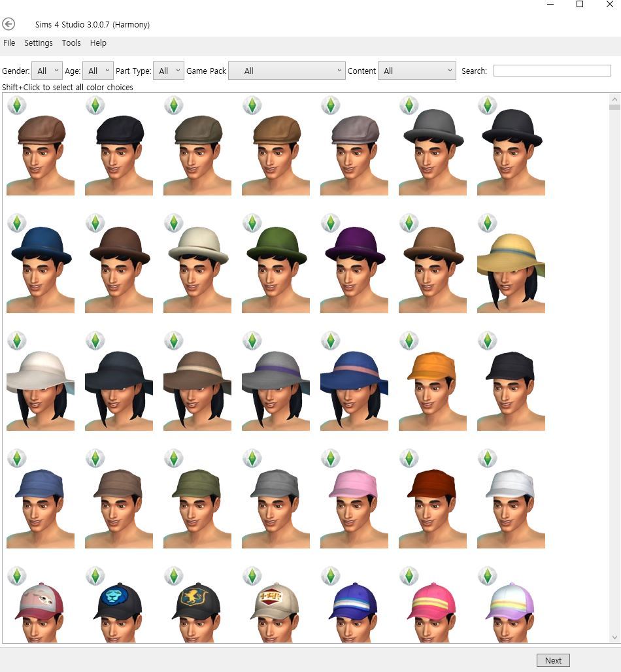Click the Next button
This screenshot has width=621, height=672.
pos(553,660)
